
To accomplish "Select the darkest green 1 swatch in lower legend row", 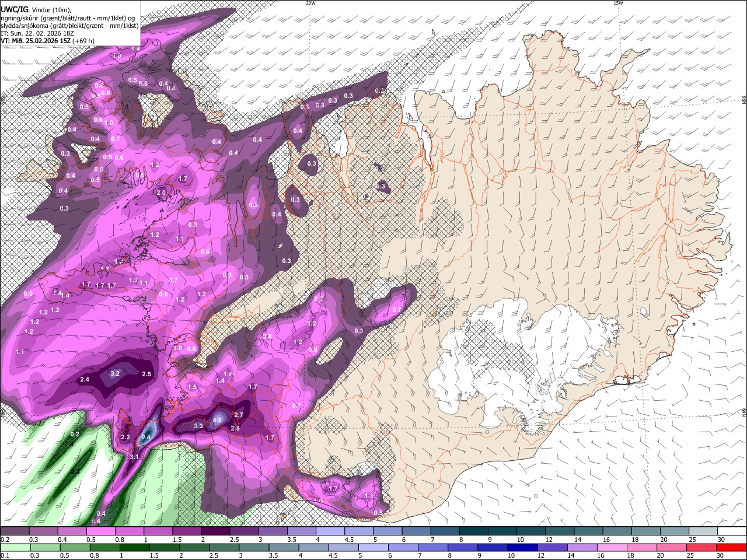I will 134,548.
